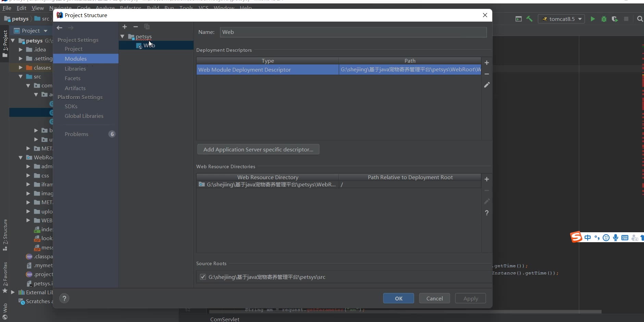Screen dimensions: 644x322
Task: Select Artifacts in settings list
Action: (x=75, y=88)
